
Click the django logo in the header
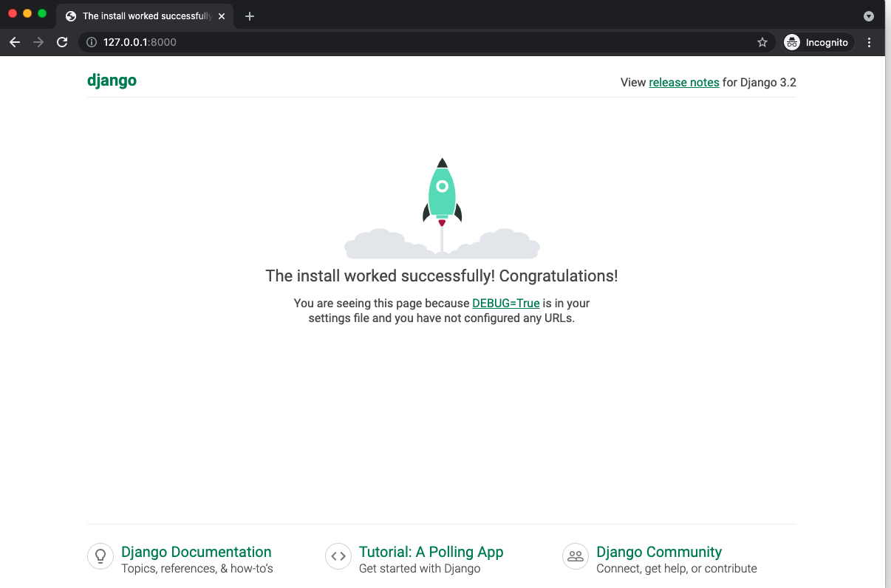pyautogui.click(x=112, y=81)
